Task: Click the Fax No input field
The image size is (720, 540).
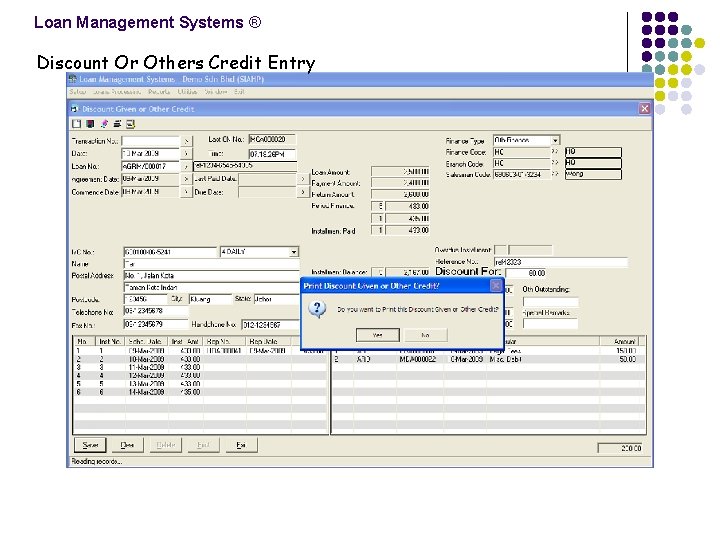Action: (x=156, y=324)
